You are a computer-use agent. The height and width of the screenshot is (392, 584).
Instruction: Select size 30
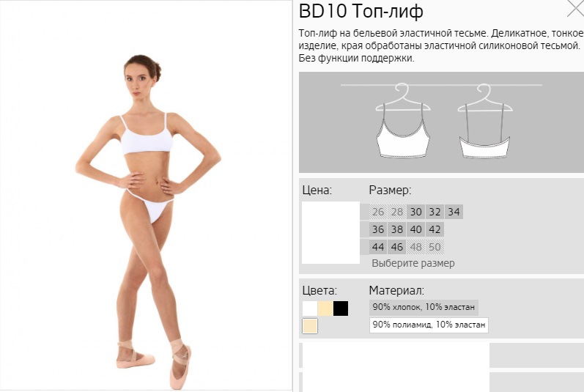point(415,212)
